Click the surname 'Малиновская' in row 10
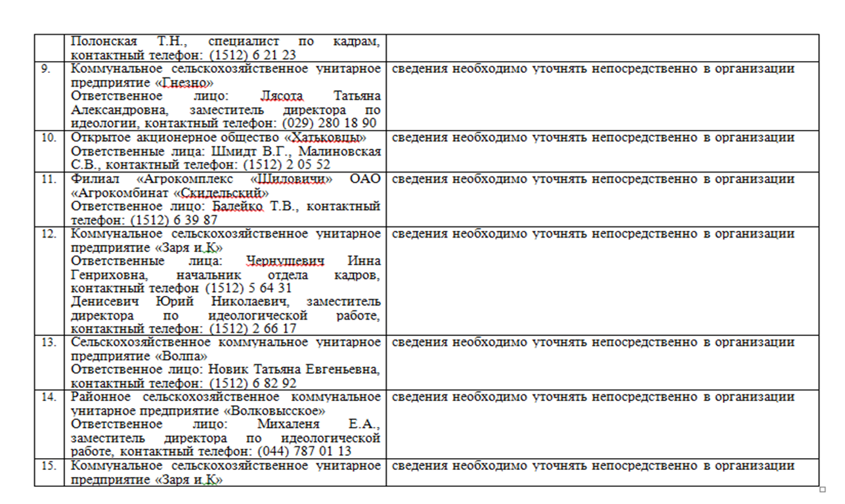The width and height of the screenshot is (845, 504). [339, 152]
